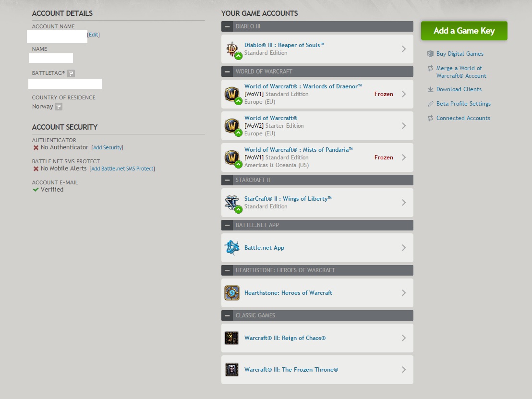
Task: Click the Frozen Throne thumbnail icon
Action: coord(232,370)
